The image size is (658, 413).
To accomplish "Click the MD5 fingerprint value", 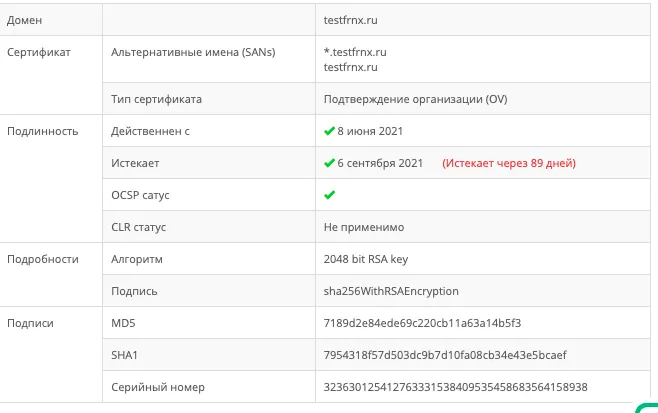I will click(x=422, y=323).
